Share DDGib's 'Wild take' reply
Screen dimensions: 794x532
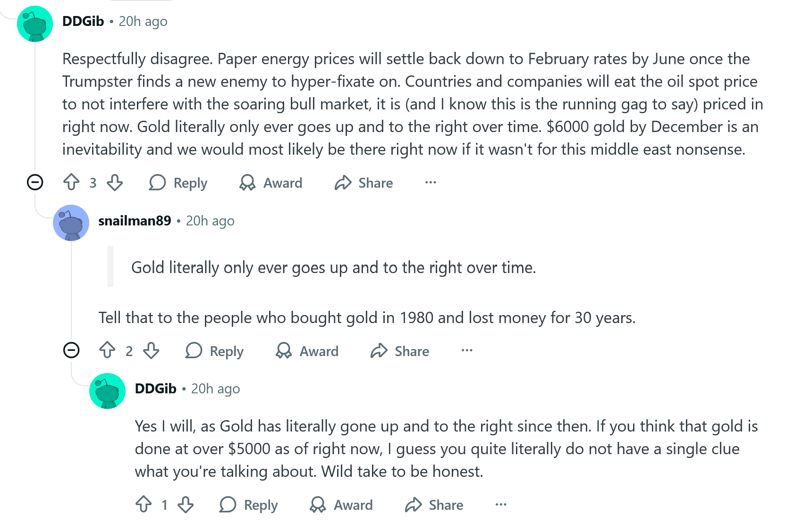pyautogui.click(x=434, y=505)
